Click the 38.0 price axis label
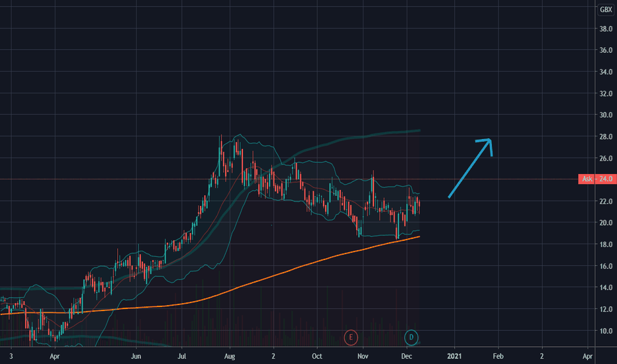Viewport: 617px width, 364px height. pyautogui.click(x=606, y=28)
